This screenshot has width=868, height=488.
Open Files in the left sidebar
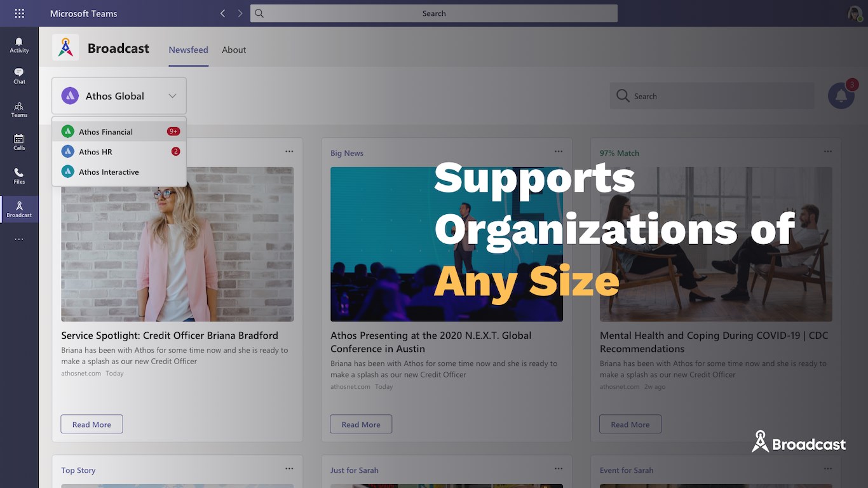(x=19, y=176)
